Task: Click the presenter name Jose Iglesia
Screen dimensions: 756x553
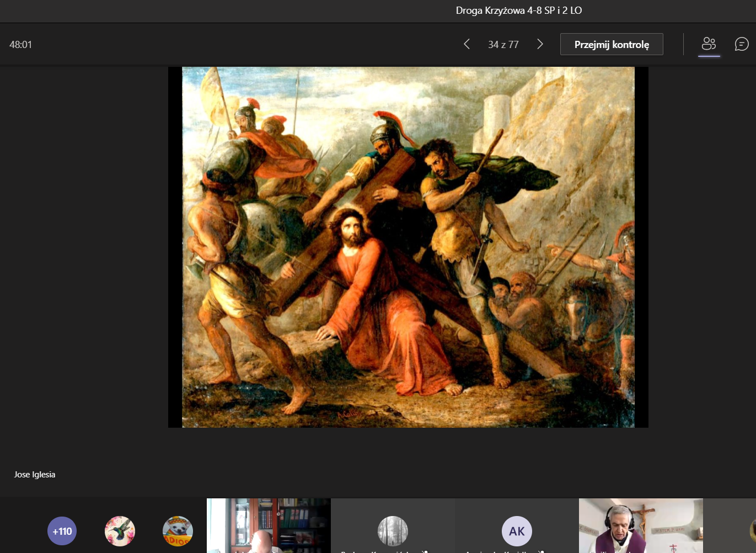Action: [x=35, y=475]
